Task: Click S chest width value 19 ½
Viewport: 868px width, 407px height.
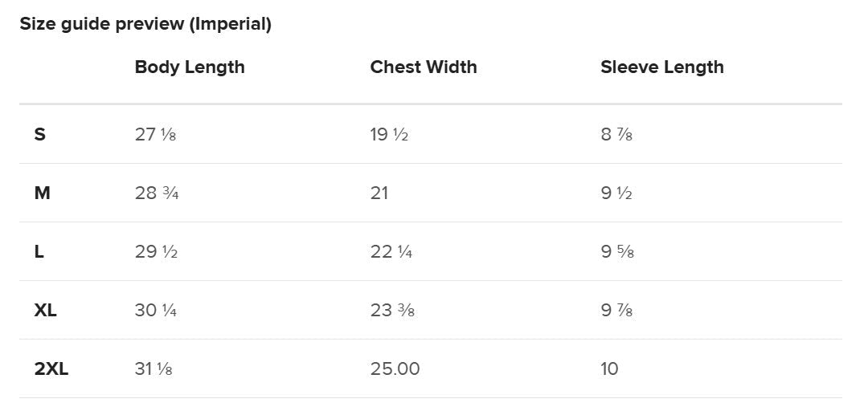Action: pos(389,134)
